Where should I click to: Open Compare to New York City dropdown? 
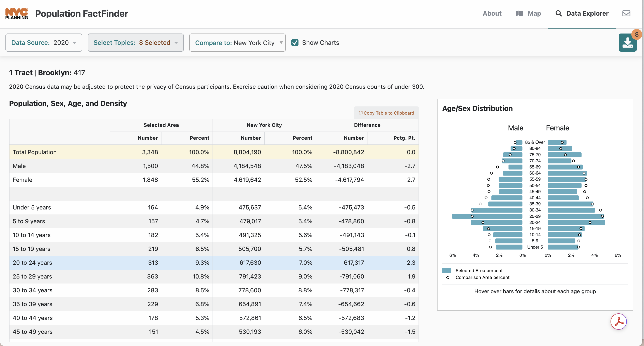click(x=237, y=43)
